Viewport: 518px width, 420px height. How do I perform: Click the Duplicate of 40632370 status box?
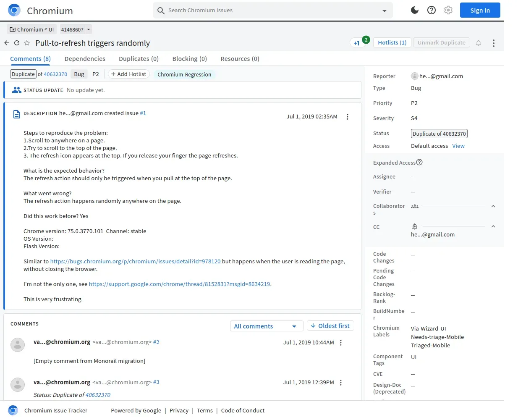439,134
